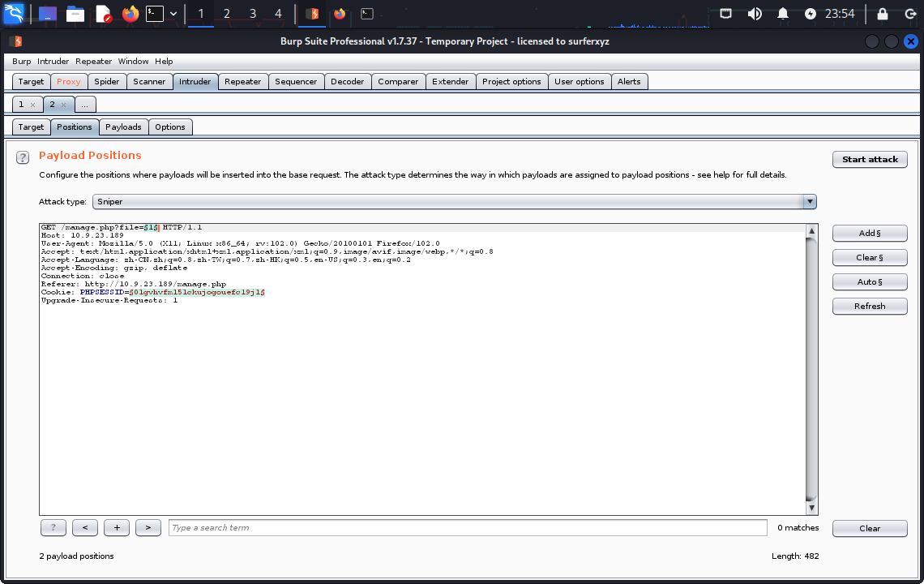This screenshot has width=924, height=584.
Task: Click request editor scrollbar down arrow
Action: (811, 508)
